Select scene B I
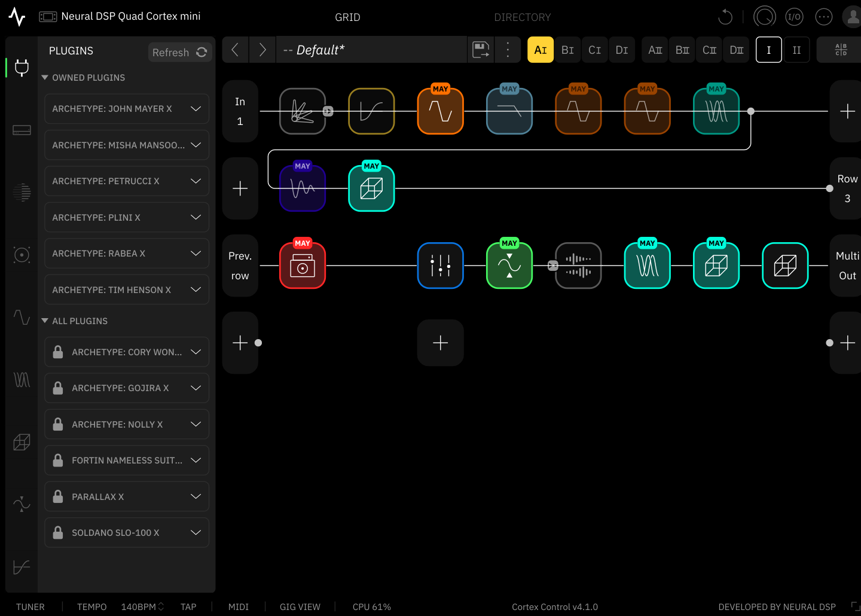The width and height of the screenshot is (861, 616). 568,50
